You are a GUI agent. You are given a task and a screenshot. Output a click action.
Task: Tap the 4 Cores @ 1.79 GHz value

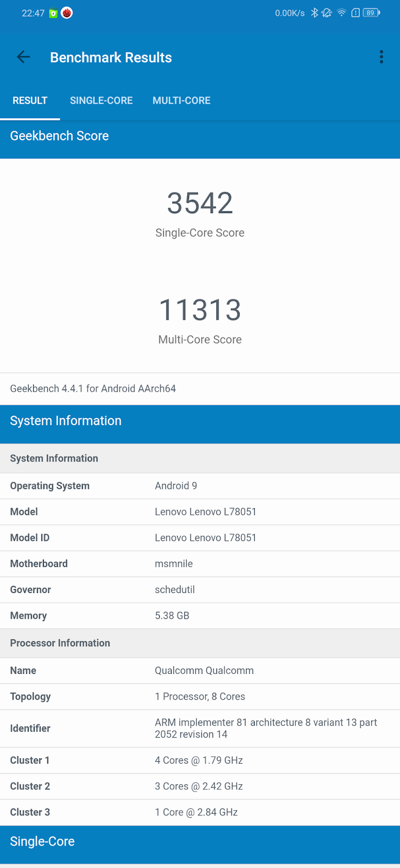click(x=199, y=761)
